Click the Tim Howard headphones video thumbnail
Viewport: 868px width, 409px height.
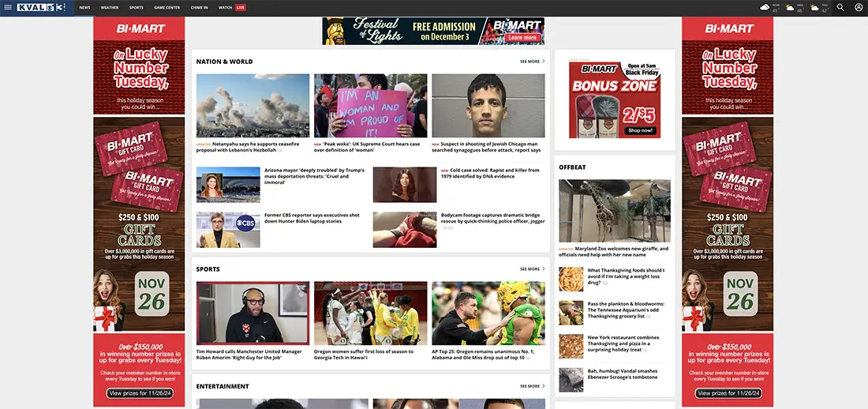point(253,313)
